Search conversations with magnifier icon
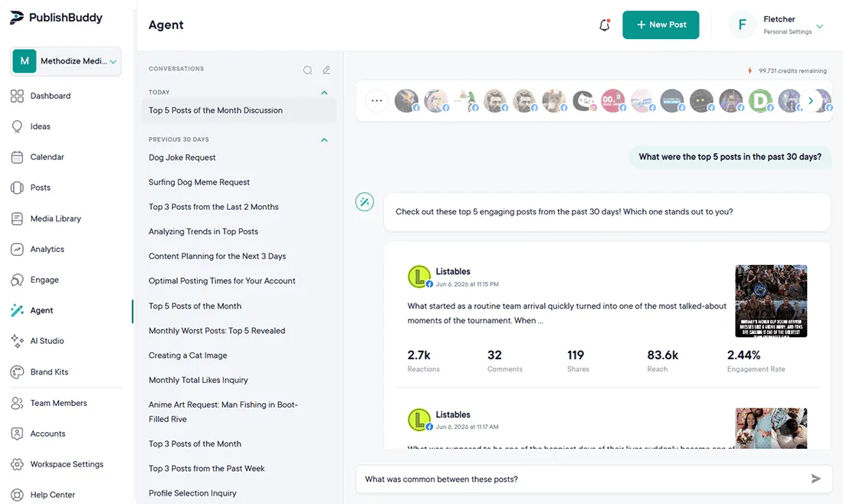The image size is (843, 504). [307, 70]
